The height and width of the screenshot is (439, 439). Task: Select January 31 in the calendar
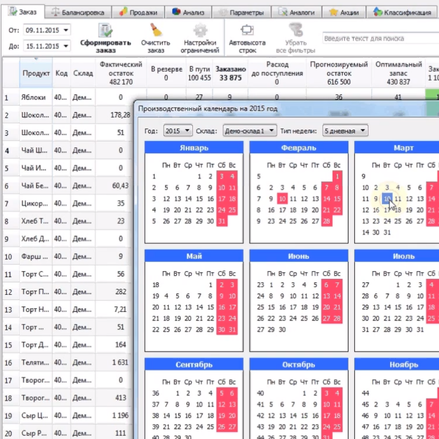click(222, 221)
